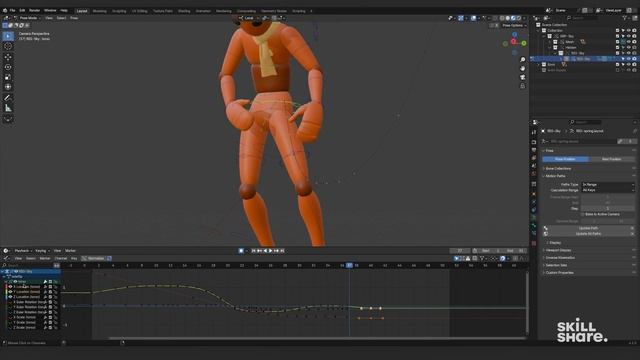Jump to the start frame
The image size is (640, 360).
tap(253, 251)
